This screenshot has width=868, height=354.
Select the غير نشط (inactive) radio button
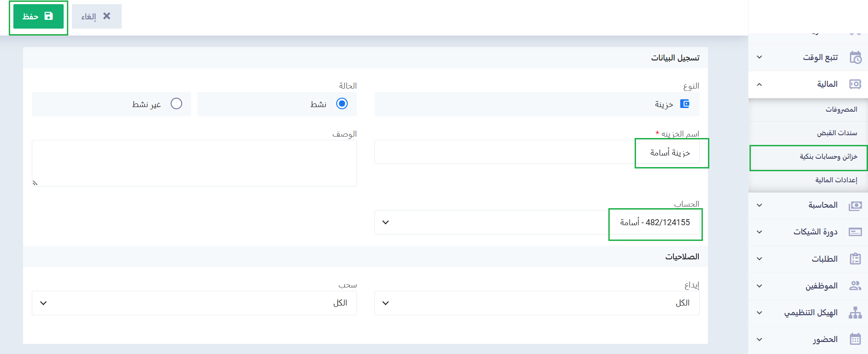tap(176, 104)
